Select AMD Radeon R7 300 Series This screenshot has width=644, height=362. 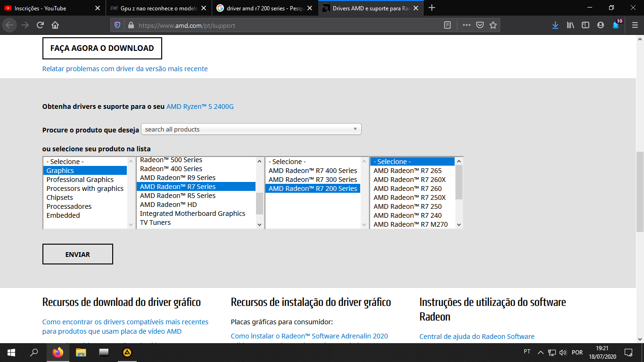(x=313, y=180)
